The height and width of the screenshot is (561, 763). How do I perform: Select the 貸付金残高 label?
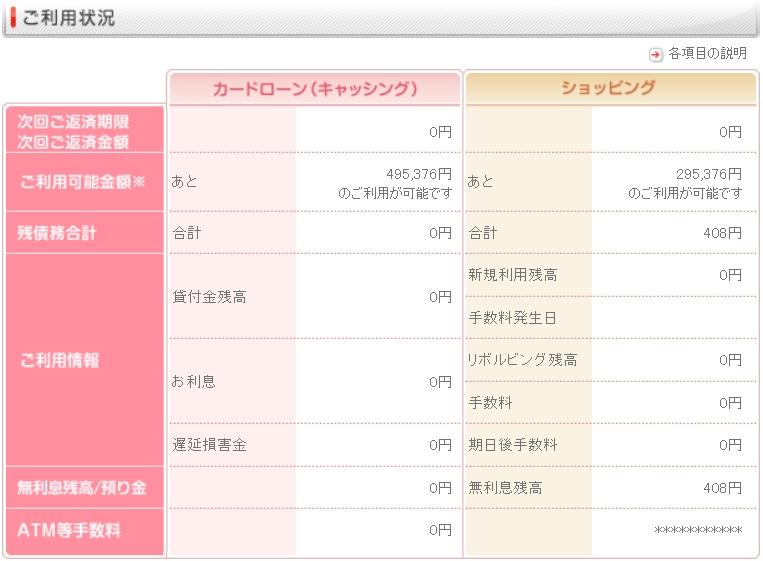209,297
